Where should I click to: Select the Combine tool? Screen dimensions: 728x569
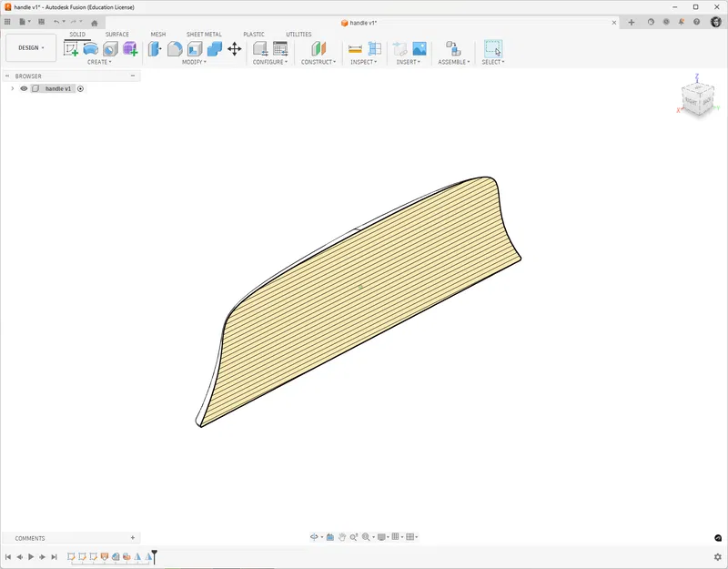pos(215,49)
